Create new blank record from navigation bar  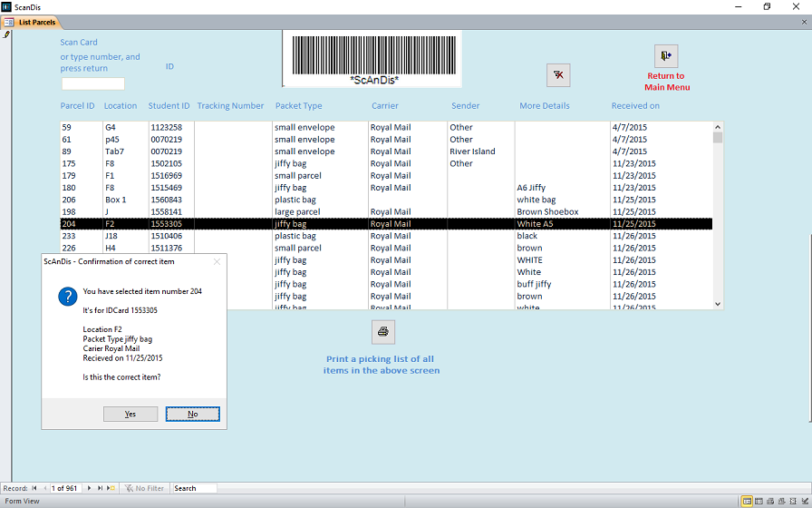click(x=111, y=488)
